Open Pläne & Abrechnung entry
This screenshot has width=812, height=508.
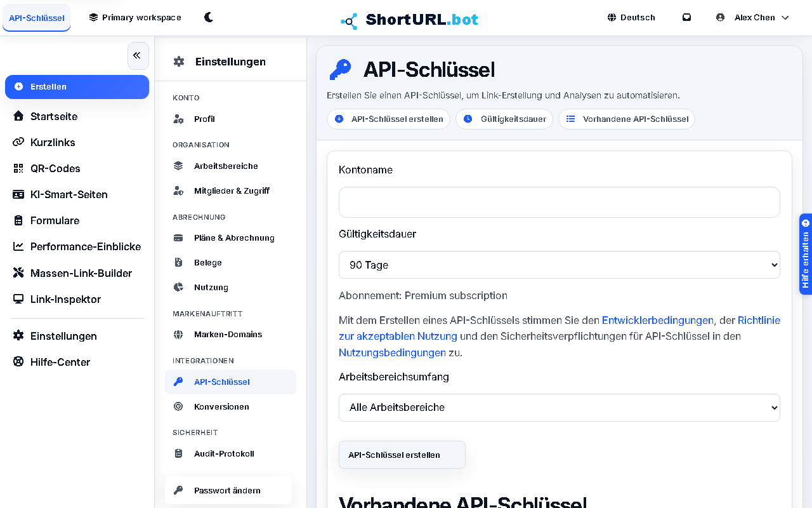tap(230, 237)
